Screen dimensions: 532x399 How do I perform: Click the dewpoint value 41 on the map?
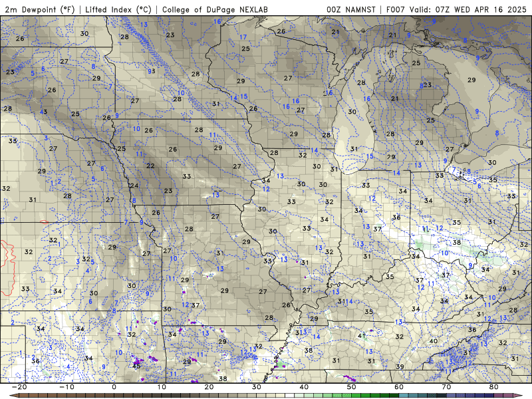click(361, 336)
